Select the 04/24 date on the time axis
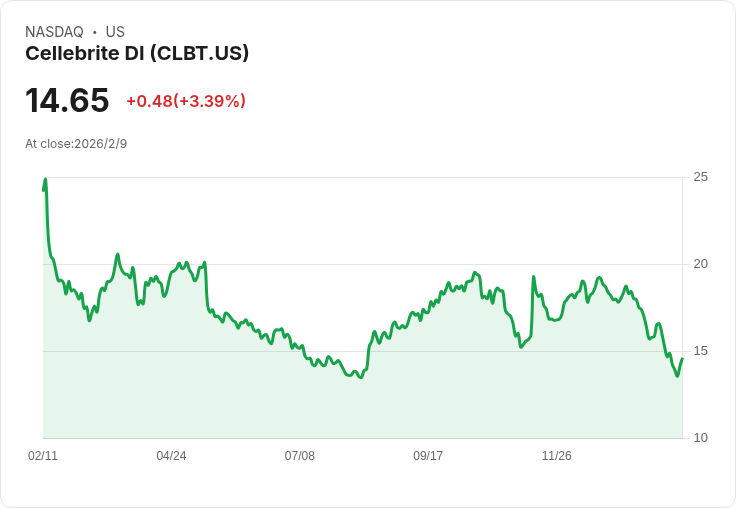The image size is (736, 508). tap(171, 456)
